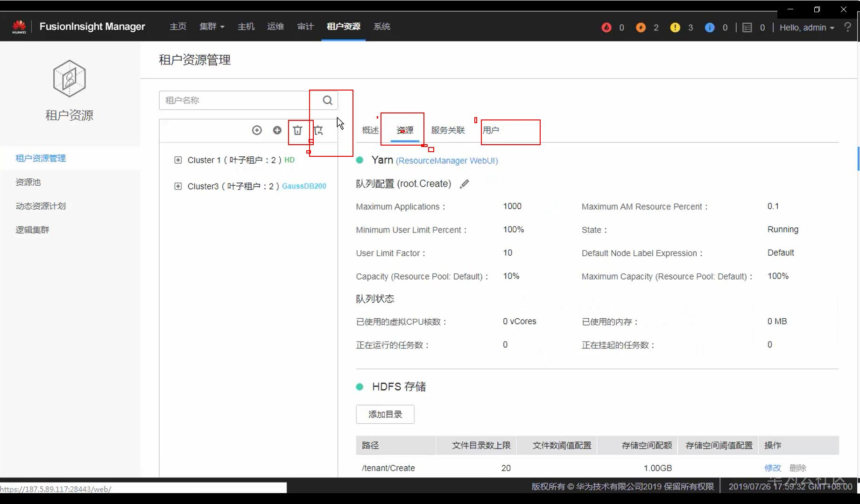This screenshot has height=504, width=860.
Task: Switch to the 资源 tab
Action: click(405, 130)
